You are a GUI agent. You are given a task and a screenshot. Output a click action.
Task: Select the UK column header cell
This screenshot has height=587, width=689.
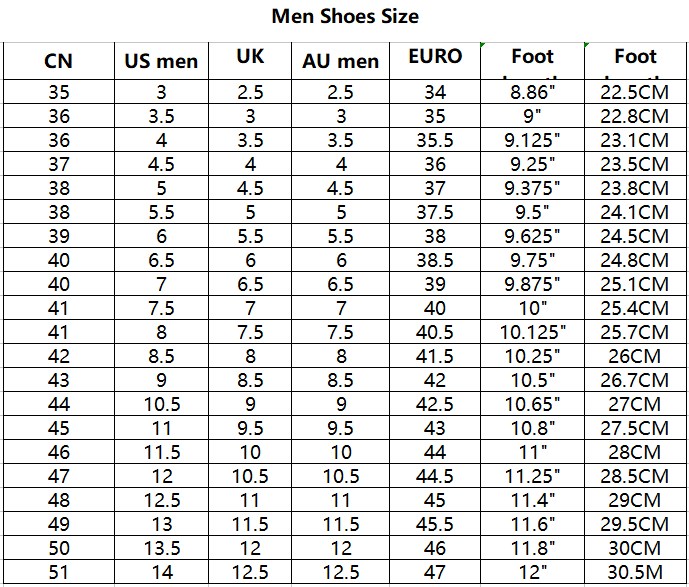pyautogui.click(x=250, y=61)
